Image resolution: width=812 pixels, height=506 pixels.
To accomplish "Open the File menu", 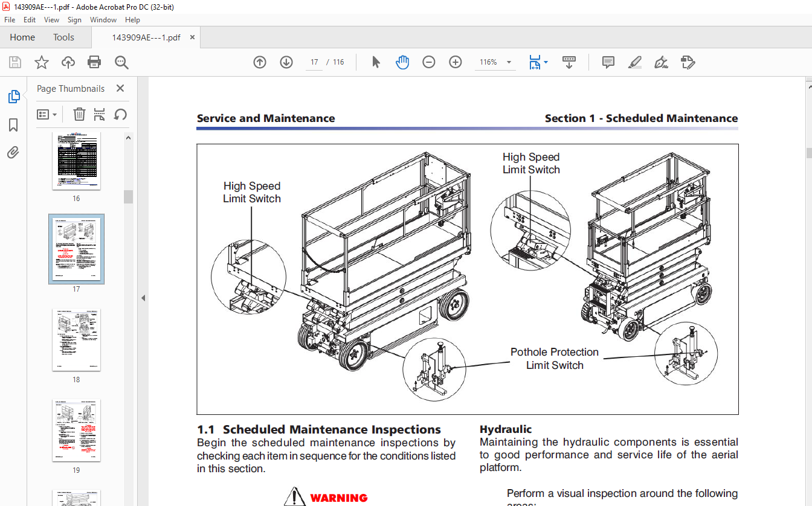I will [x=10, y=20].
